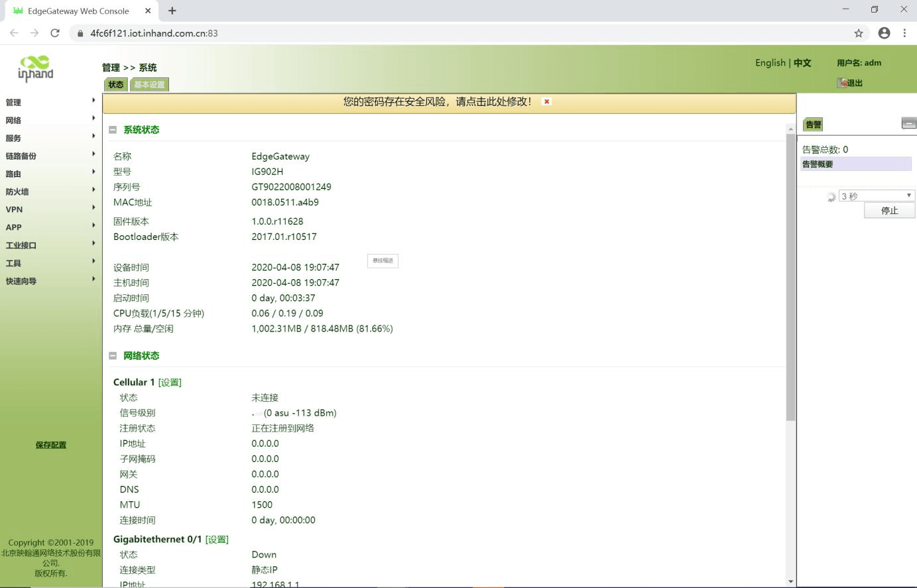View site security lock info
917x588 pixels.
pos(80,33)
